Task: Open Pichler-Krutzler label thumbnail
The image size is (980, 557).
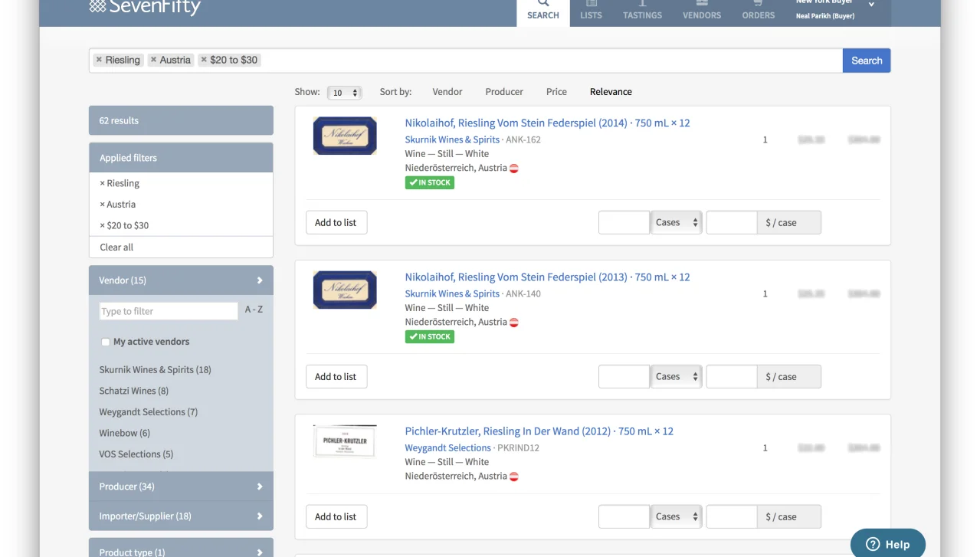Action: coord(345,441)
